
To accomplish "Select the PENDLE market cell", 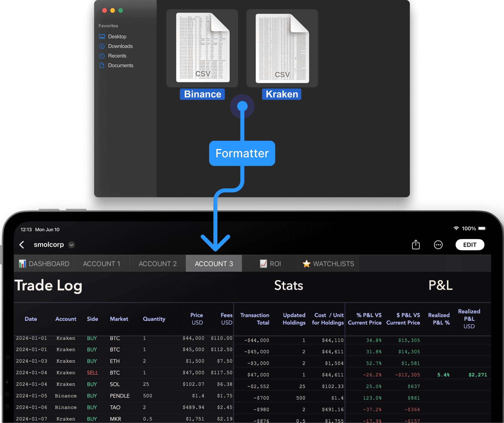I will pos(120,396).
